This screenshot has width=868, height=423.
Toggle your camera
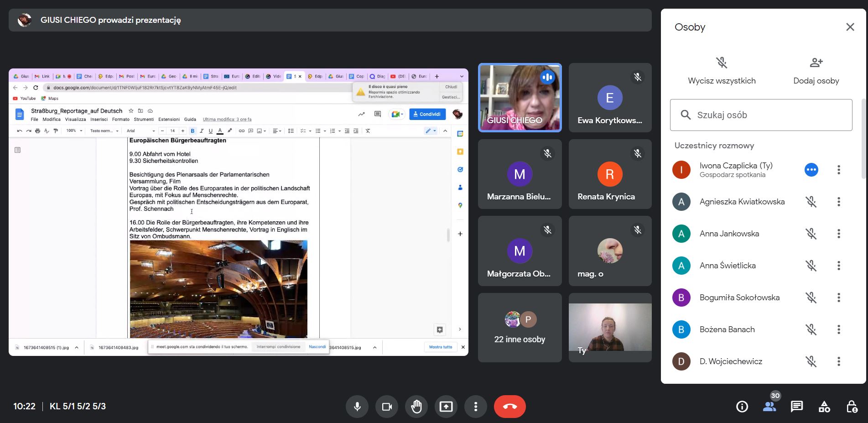click(387, 406)
